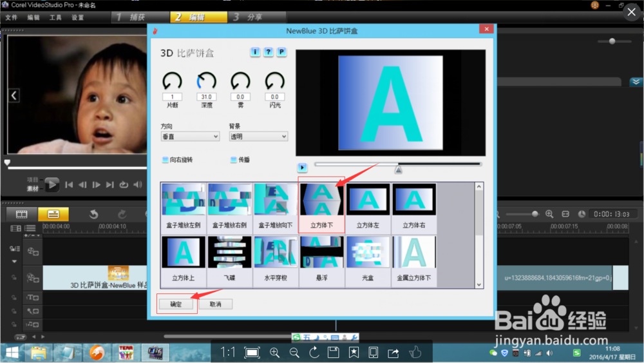Screen dimensions: 644x363
Task: Switch to the 3 分享 step tab
Action: tap(257, 17)
